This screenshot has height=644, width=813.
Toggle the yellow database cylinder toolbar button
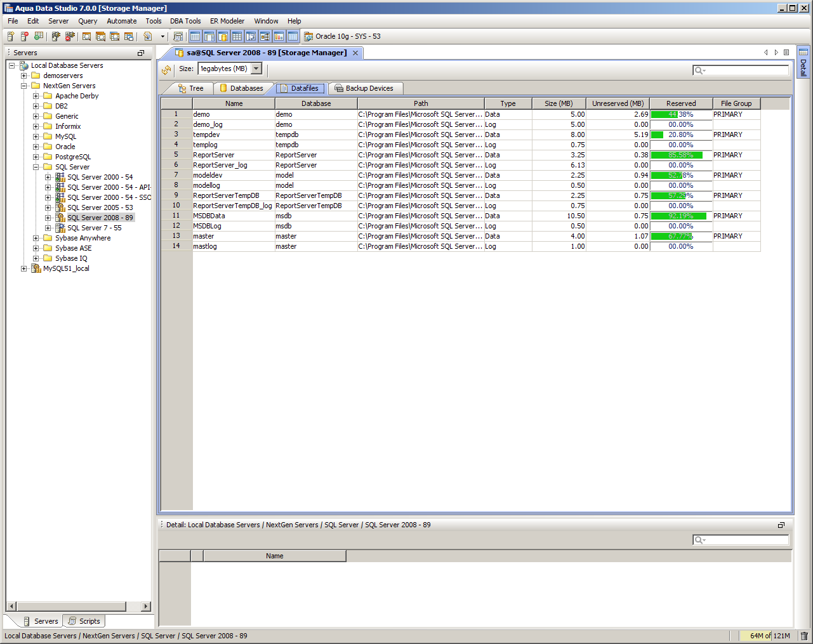tap(223, 36)
